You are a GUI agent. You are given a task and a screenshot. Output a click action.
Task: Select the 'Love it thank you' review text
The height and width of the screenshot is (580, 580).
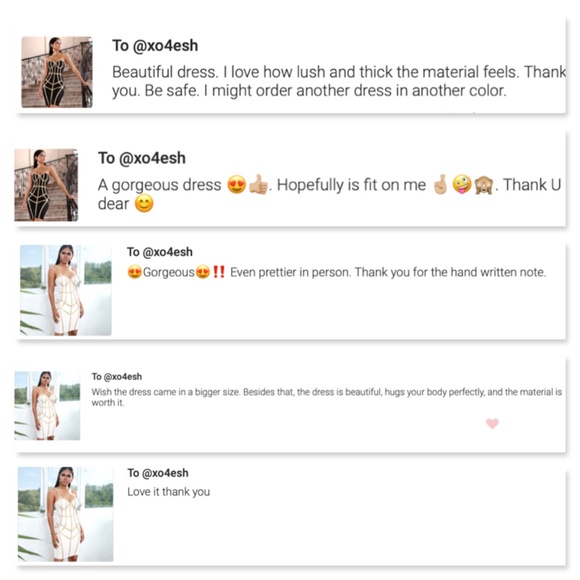tap(169, 492)
